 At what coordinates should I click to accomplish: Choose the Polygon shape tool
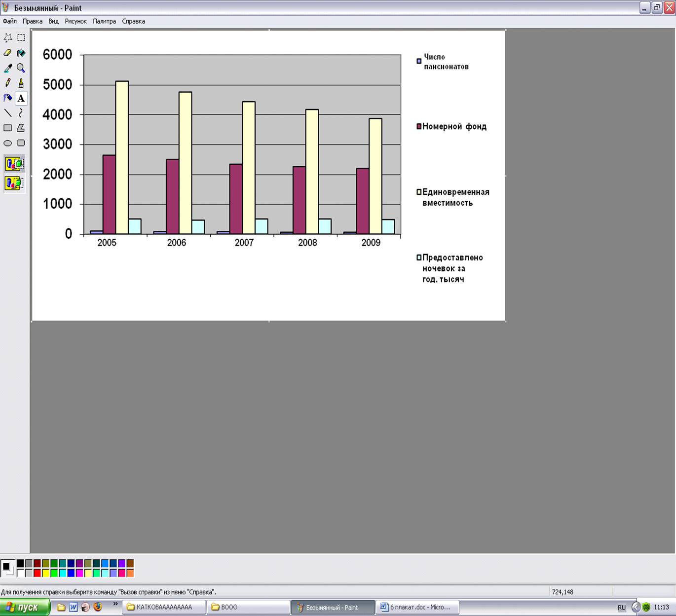(x=21, y=128)
